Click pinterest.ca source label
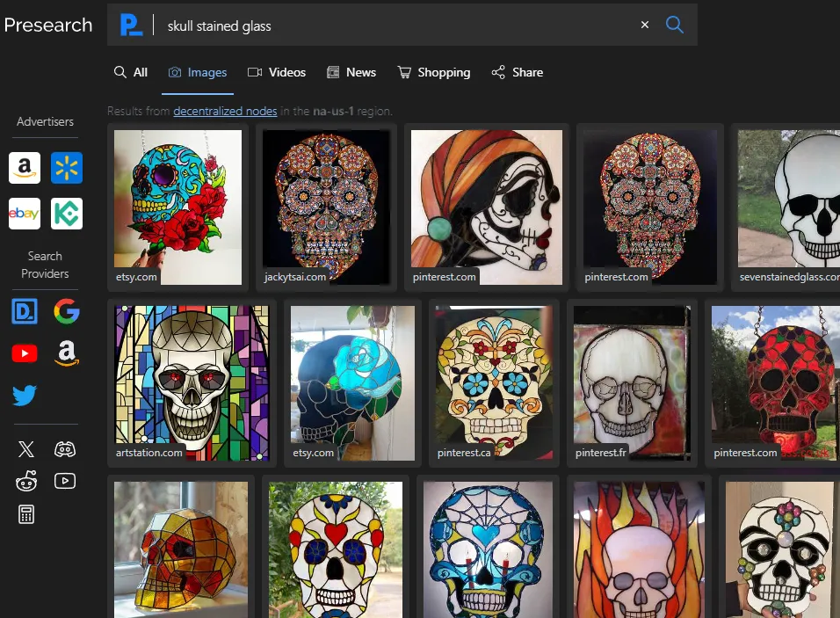Screen dimensions: 840x618 pos(464,453)
